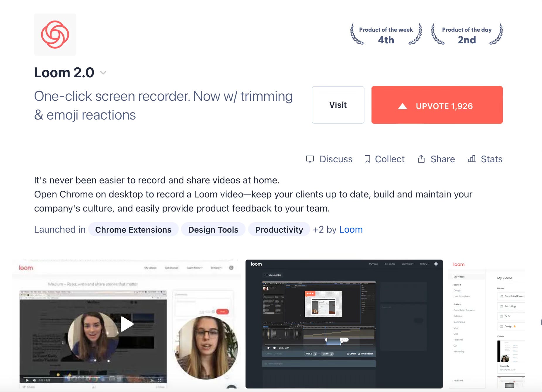Click the Loom 2.0 product title
This screenshot has width=542, height=392.
pos(64,72)
